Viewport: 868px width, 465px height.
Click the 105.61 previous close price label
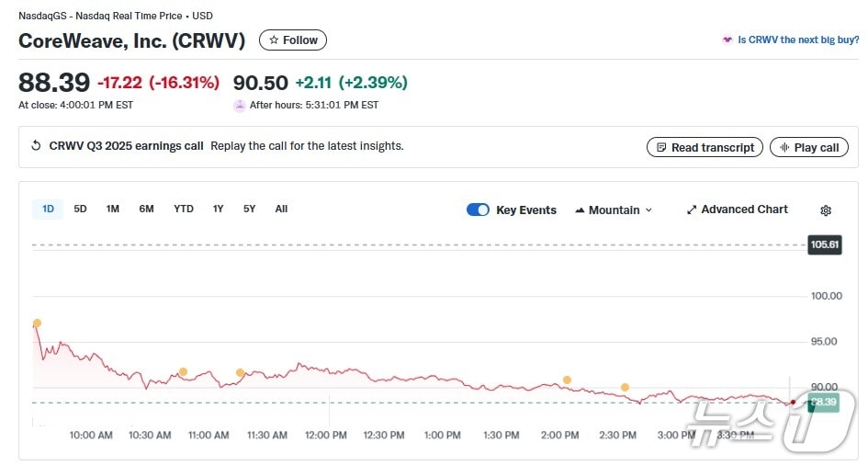pyautogui.click(x=824, y=244)
